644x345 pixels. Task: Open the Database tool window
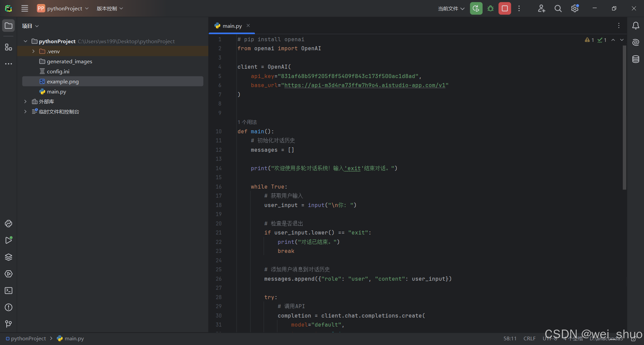click(636, 59)
